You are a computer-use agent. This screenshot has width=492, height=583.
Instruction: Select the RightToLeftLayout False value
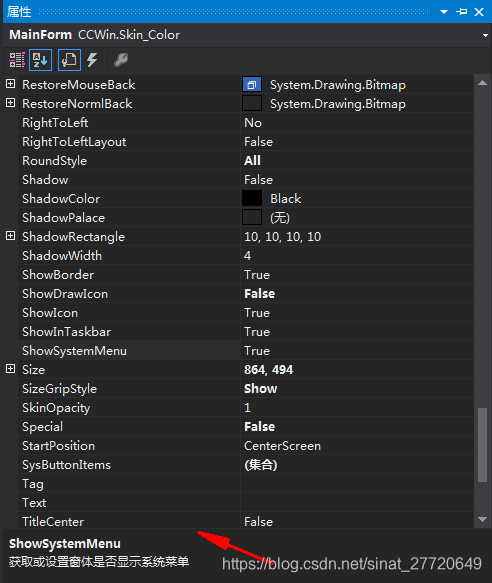point(258,142)
